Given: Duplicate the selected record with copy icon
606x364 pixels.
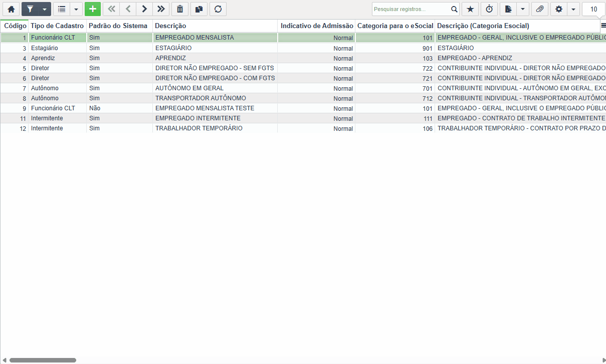Looking at the screenshot, I should (199, 9).
